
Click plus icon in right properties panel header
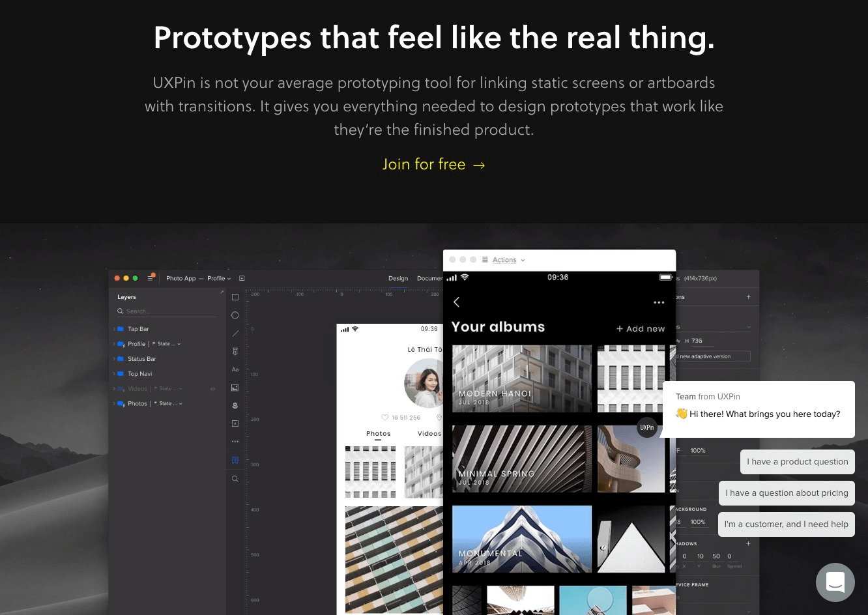click(748, 297)
